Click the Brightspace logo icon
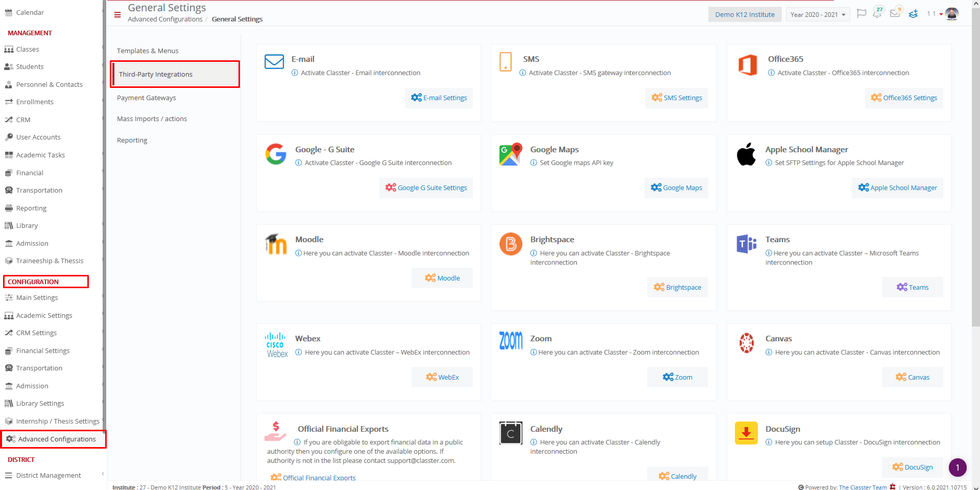980x490 pixels. point(511,244)
